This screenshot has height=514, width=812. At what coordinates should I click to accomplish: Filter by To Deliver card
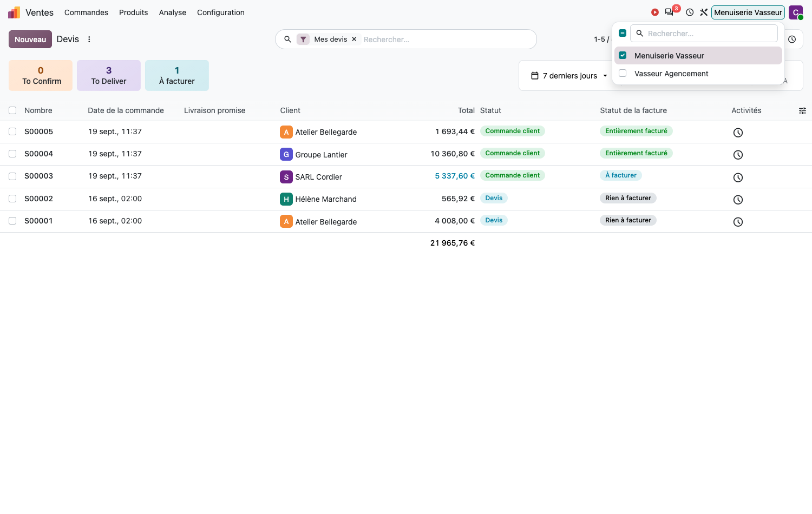(x=109, y=75)
